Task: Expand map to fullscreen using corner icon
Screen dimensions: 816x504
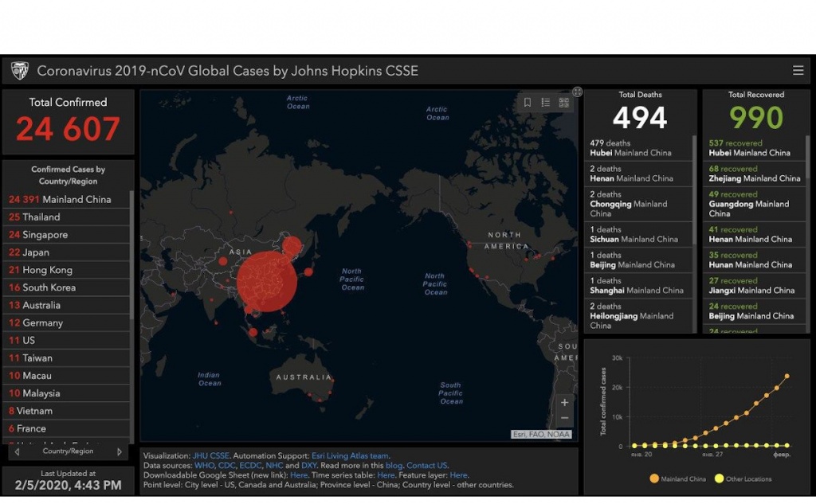Action: click(577, 92)
